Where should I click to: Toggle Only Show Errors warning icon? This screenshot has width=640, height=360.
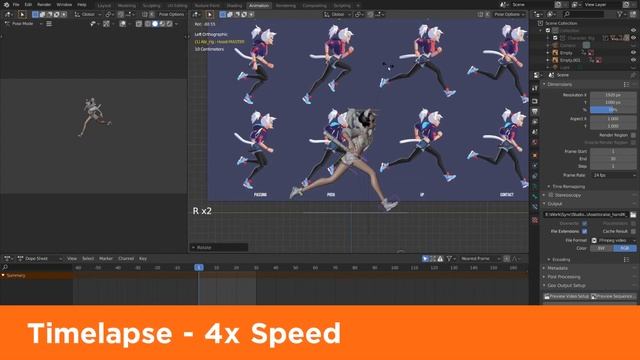(x=440, y=258)
